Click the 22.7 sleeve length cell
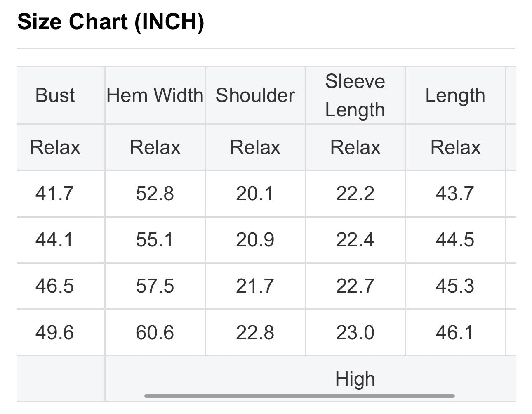Viewport: 532px width, 414px height. [x=355, y=286]
